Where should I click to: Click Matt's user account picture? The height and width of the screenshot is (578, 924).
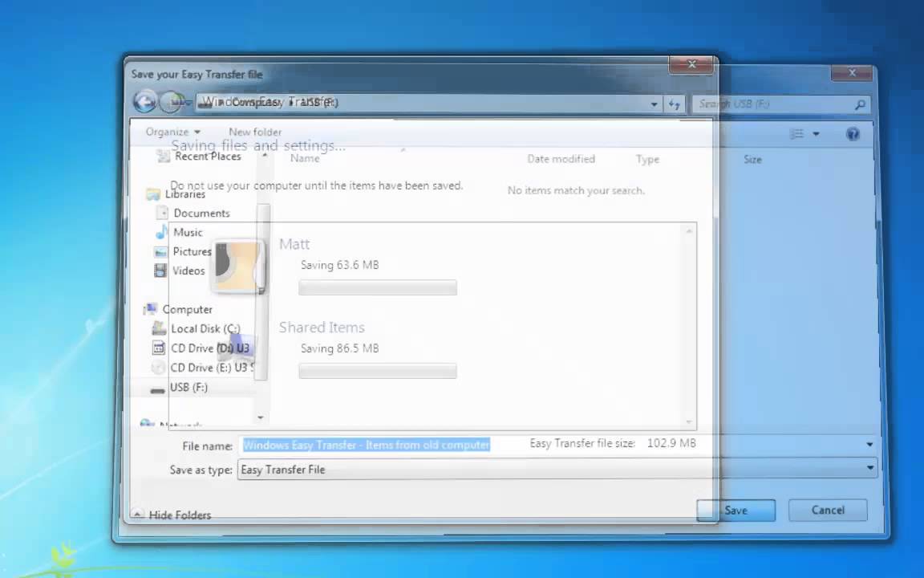(238, 267)
